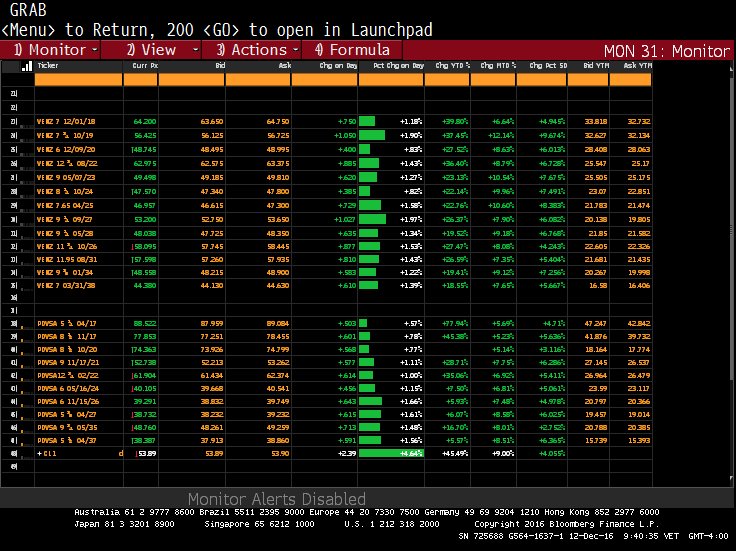The width and height of the screenshot is (736, 551).
Task: Click the bar chart icon beside Ticker header
Action: (x=27, y=66)
